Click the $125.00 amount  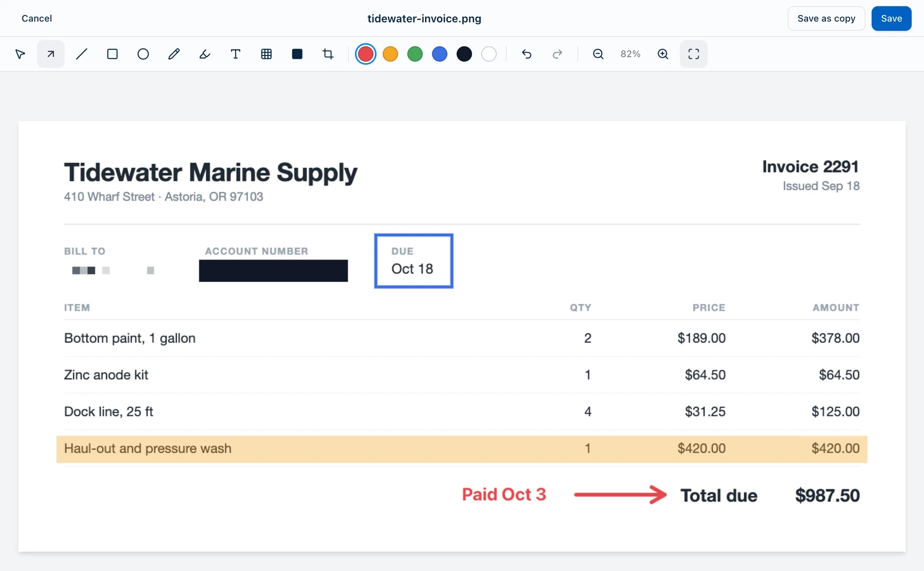point(836,411)
